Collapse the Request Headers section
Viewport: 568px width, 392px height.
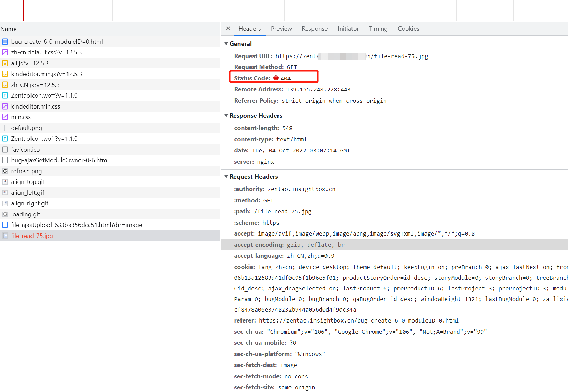tap(226, 177)
